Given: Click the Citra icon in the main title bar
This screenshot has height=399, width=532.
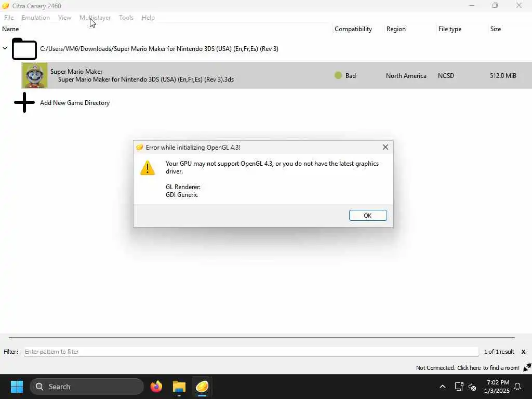Looking at the screenshot, I should [5, 6].
